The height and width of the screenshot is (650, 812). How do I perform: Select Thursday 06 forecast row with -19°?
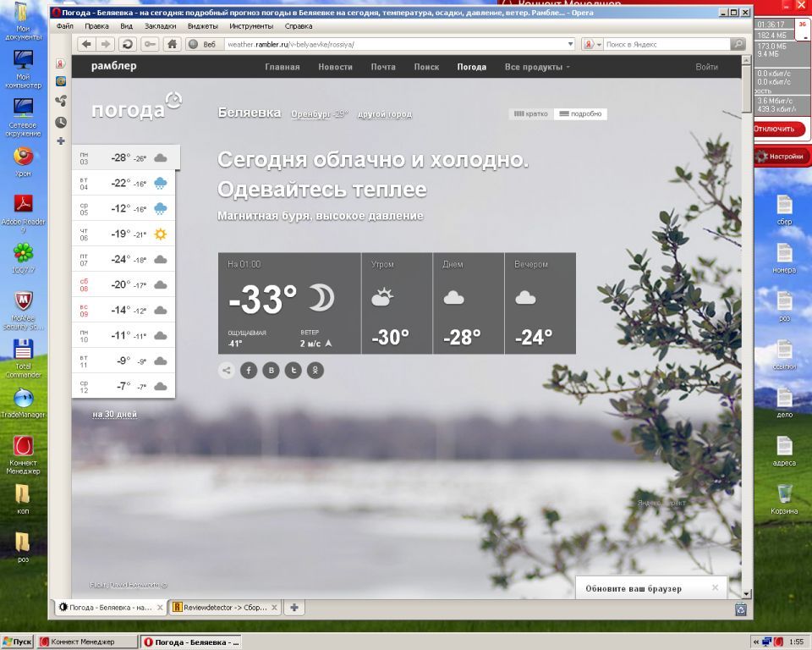point(123,234)
